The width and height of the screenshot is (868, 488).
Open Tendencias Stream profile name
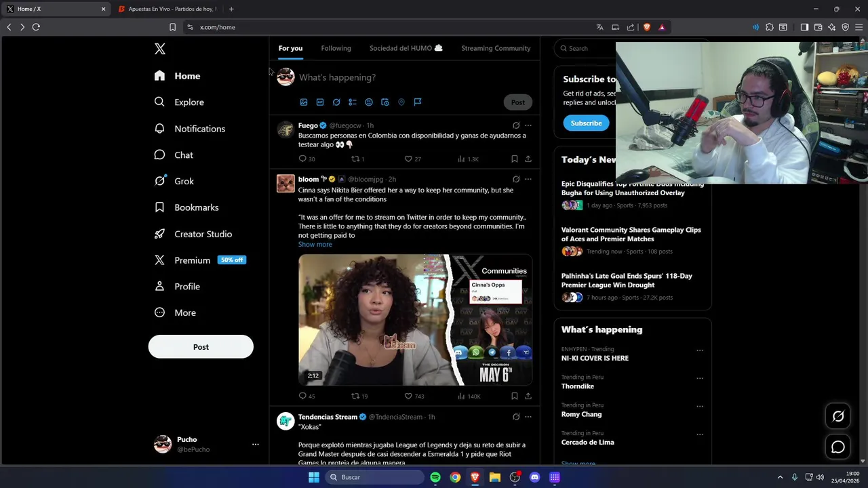pos(328,417)
